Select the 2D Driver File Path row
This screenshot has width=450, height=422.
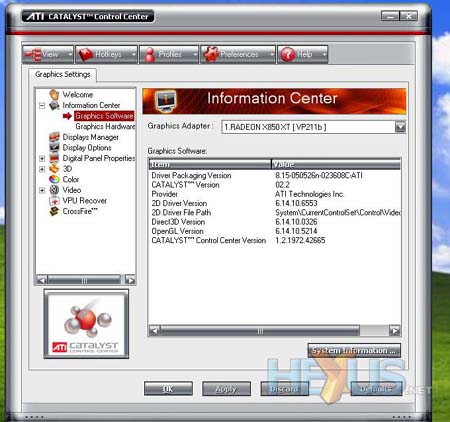tap(275, 212)
